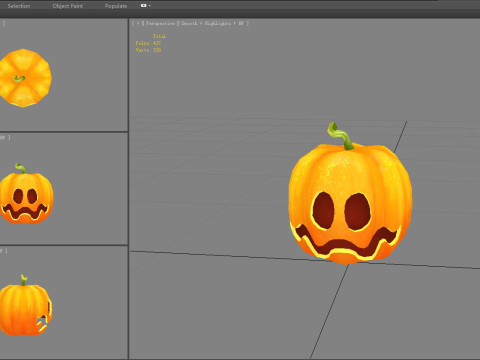Click the [+] general viewport label menu
The height and width of the screenshot is (360, 480).
pyautogui.click(x=138, y=23)
